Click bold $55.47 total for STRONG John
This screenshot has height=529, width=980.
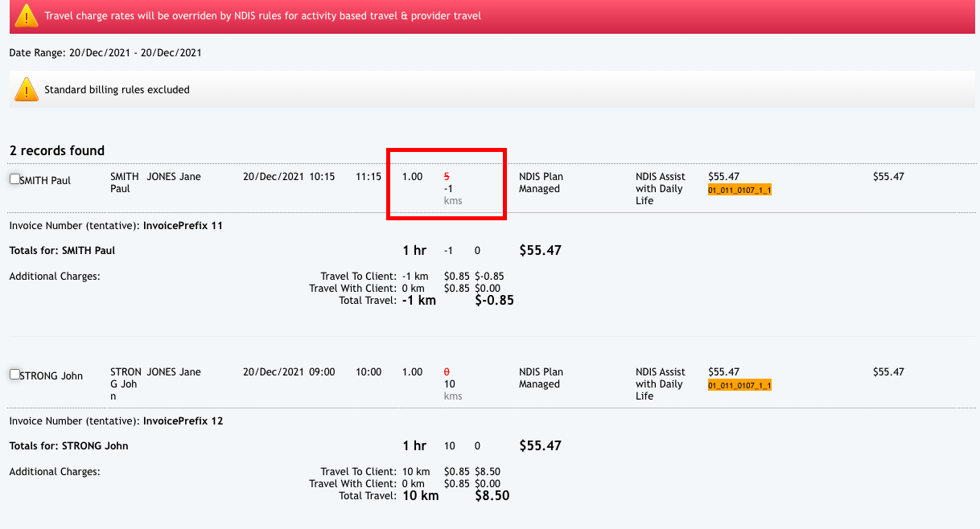541,446
